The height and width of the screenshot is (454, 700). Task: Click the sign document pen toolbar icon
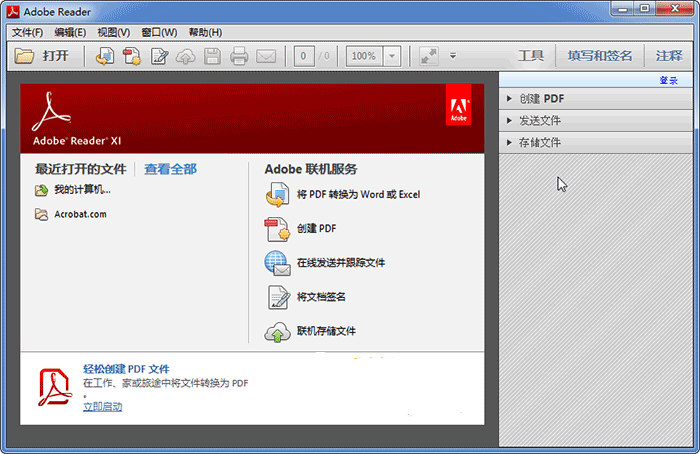(x=159, y=56)
